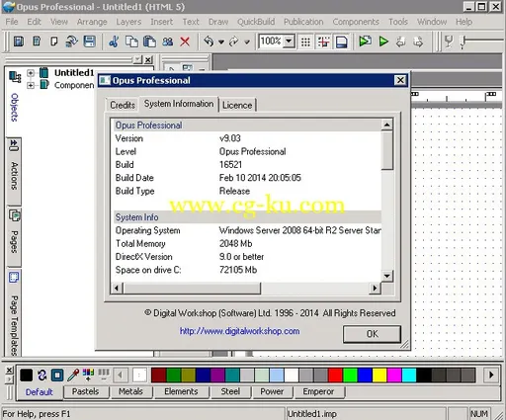Click the info list's scroll-up arrow
The height and width of the screenshot is (420, 506).
(x=387, y=125)
